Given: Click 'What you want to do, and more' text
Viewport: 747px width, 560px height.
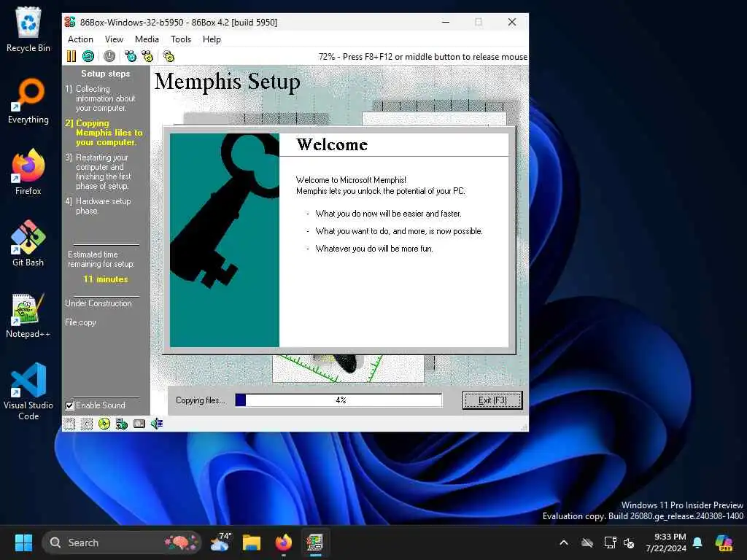Looking at the screenshot, I should coord(399,231).
